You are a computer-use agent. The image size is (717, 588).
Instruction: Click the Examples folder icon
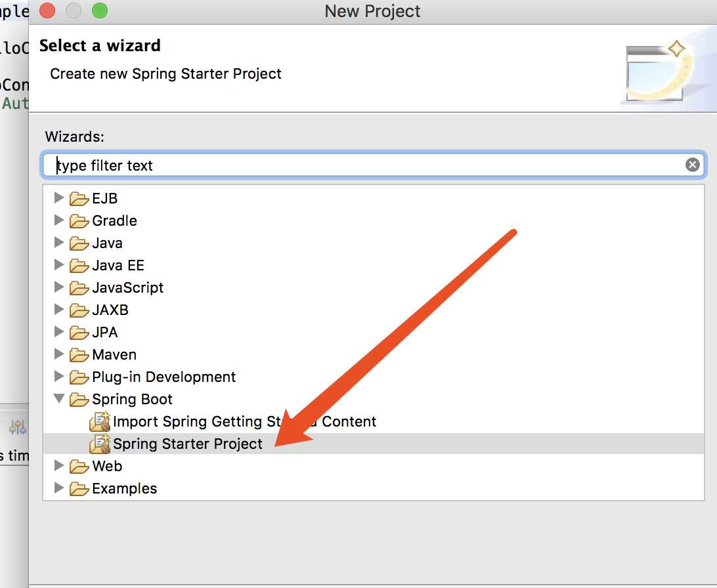click(x=79, y=489)
